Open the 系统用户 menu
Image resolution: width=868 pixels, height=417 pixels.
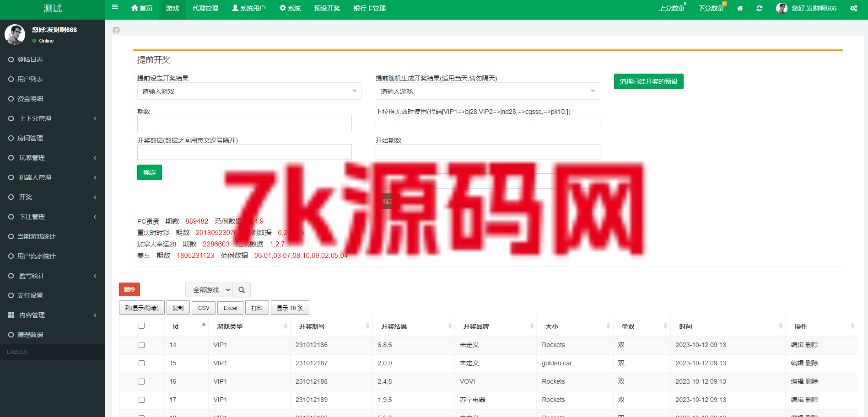click(248, 8)
